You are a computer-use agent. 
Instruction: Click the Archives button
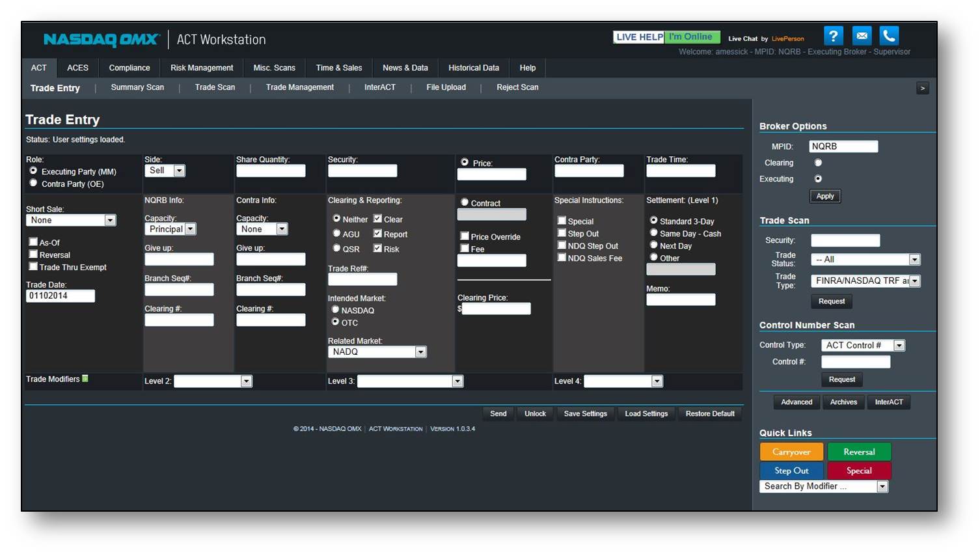click(x=844, y=402)
